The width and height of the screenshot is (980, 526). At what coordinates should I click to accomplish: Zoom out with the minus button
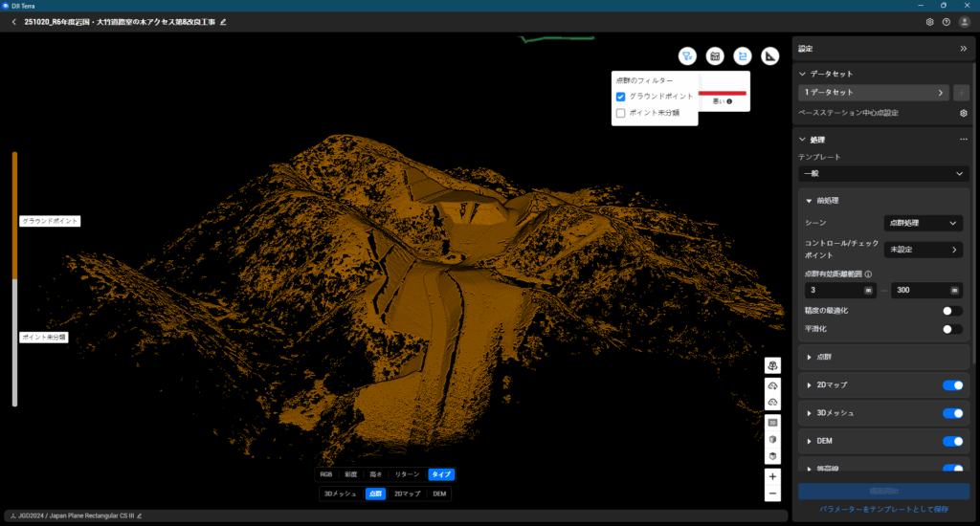coord(772,493)
